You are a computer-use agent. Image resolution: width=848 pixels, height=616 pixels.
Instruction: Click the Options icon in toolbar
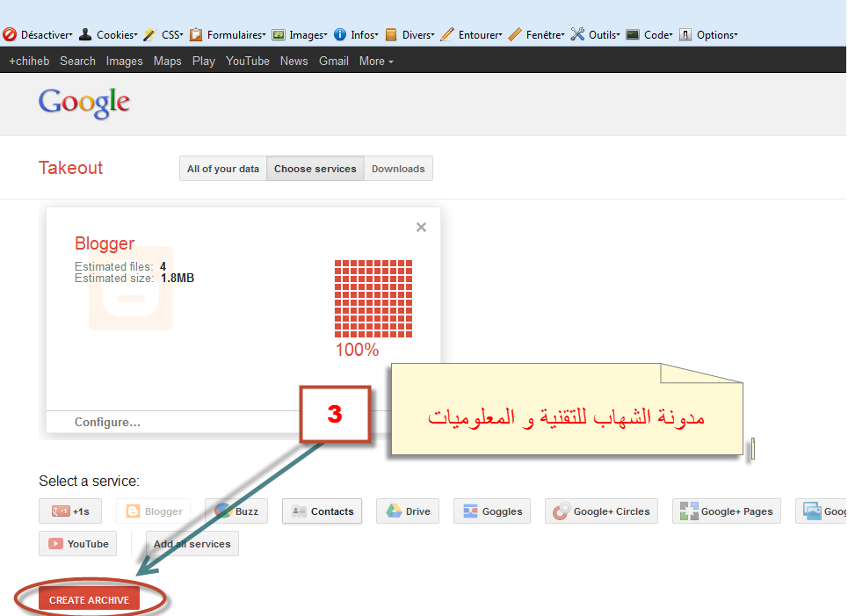(x=685, y=34)
